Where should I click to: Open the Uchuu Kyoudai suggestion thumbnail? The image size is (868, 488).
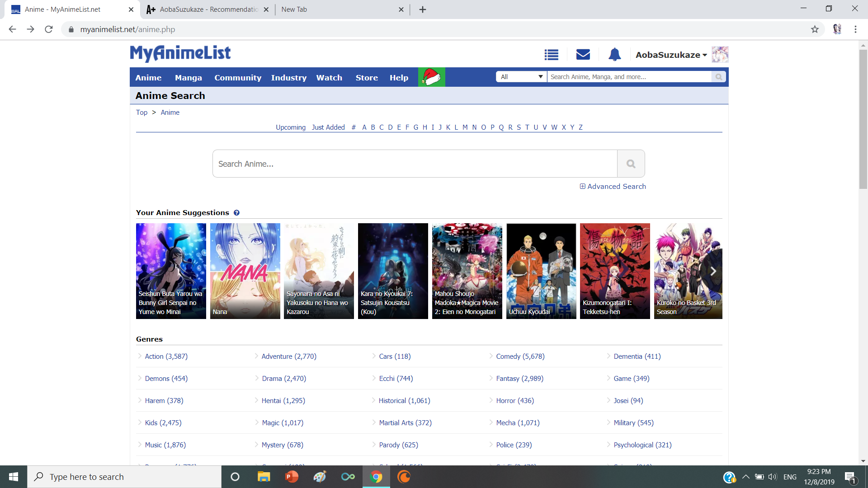(x=541, y=271)
